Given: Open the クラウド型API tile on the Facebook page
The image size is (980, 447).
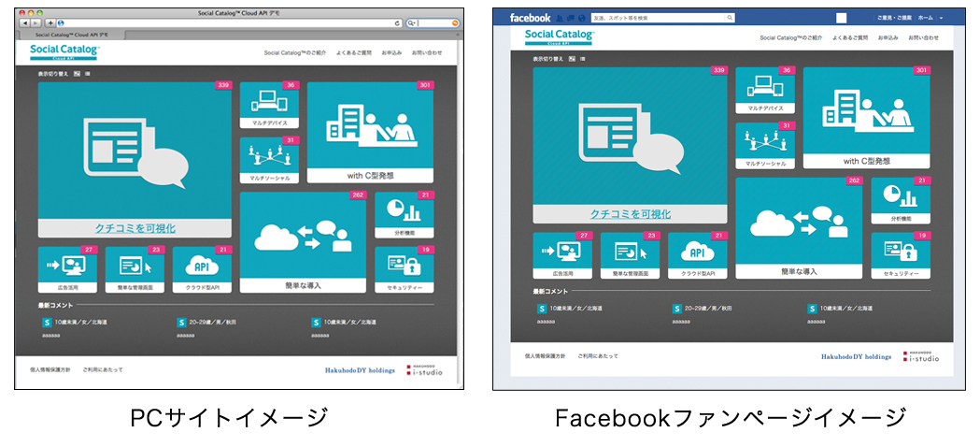Looking at the screenshot, I should click(x=698, y=256).
